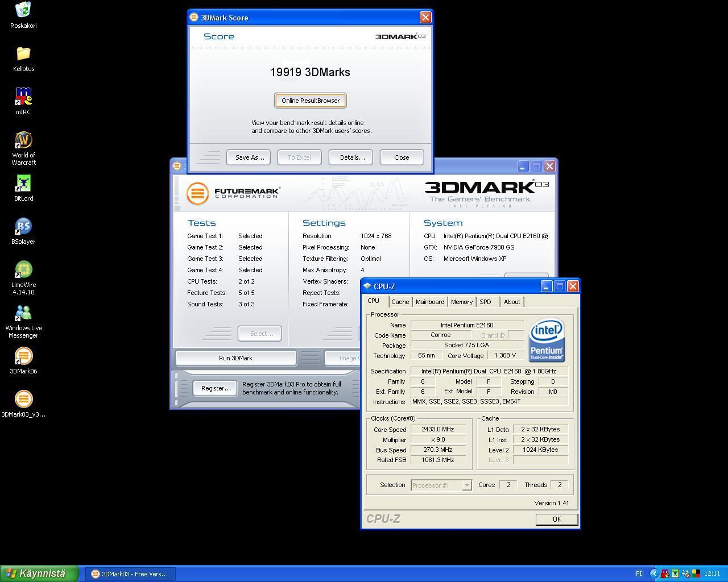Close the 3DMark Score window
The width and height of the screenshot is (728, 582).
pyautogui.click(x=425, y=17)
